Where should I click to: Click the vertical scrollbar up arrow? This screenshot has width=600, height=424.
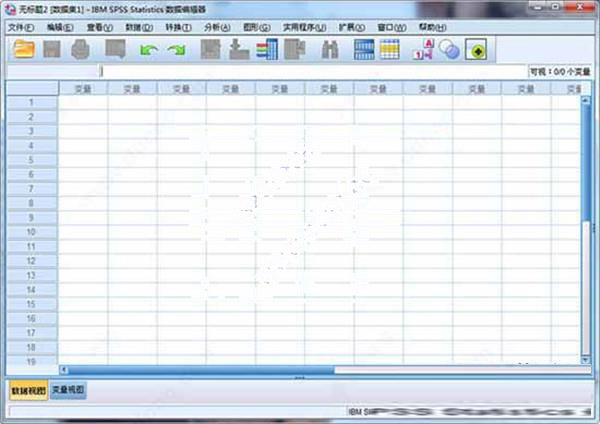(x=585, y=100)
